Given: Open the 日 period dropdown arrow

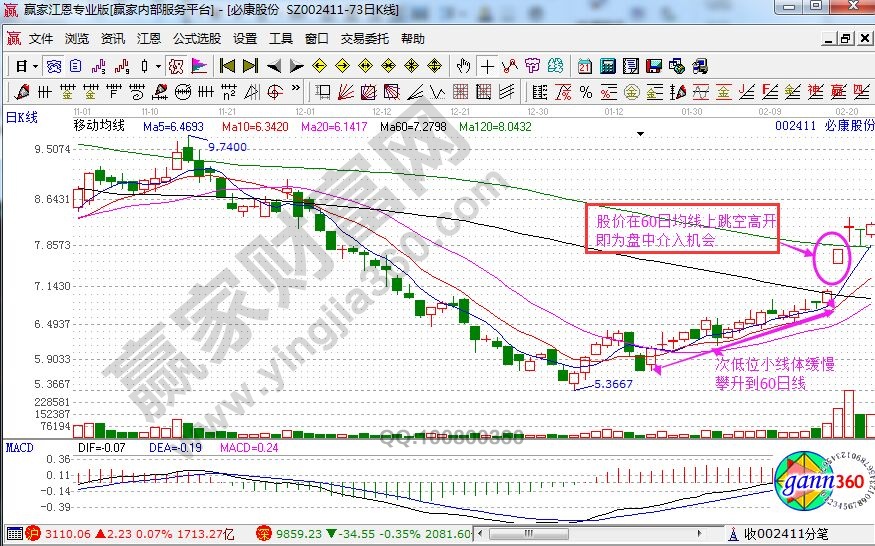Looking at the screenshot, I should (x=35, y=66).
